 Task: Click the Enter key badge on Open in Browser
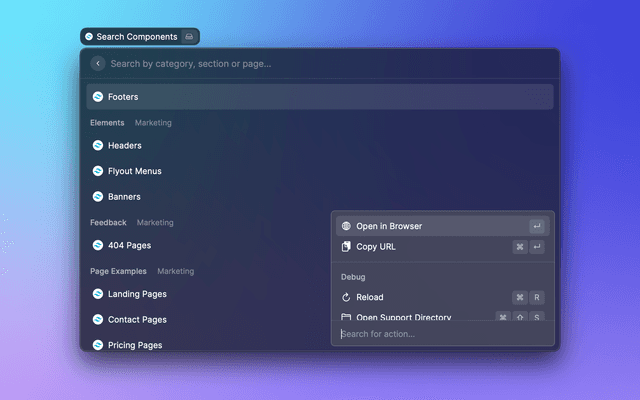(537, 226)
